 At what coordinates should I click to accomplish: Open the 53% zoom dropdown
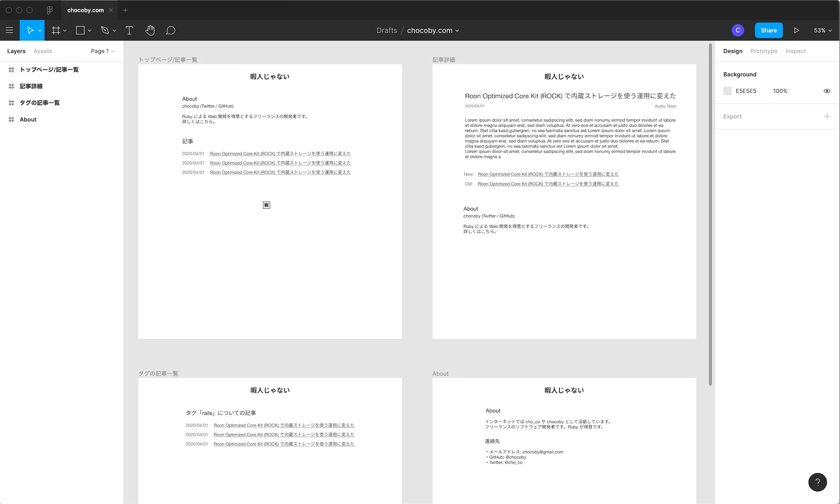coord(822,30)
